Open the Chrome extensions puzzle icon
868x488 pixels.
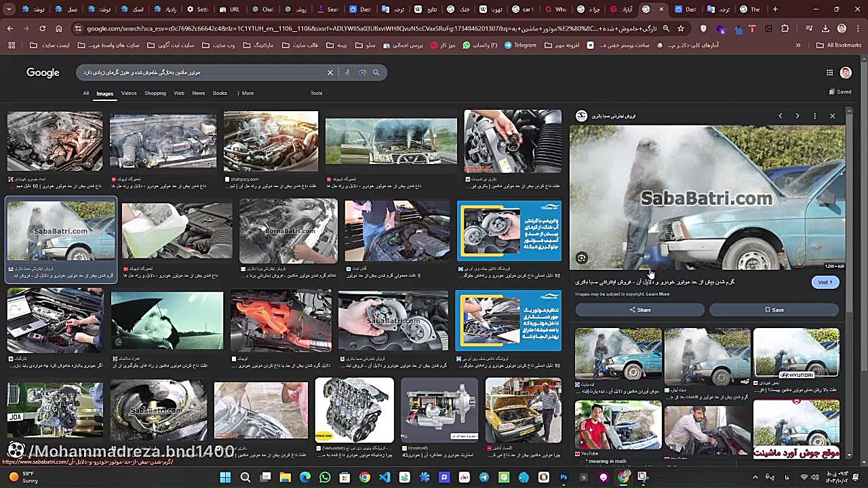coord(785,28)
